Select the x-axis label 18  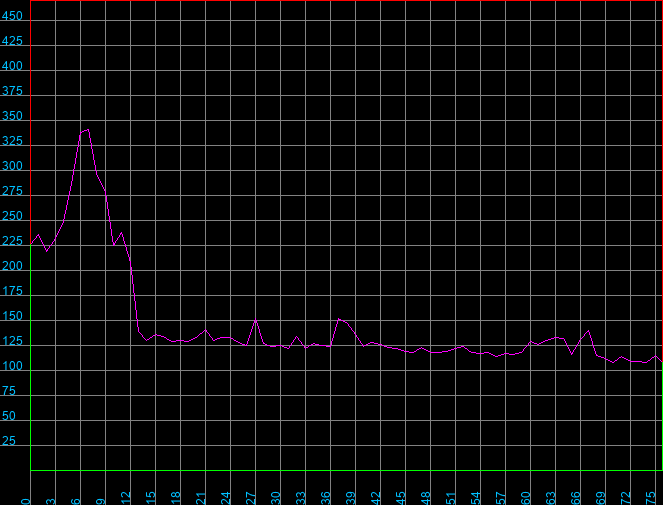click(x=176, y=498)
